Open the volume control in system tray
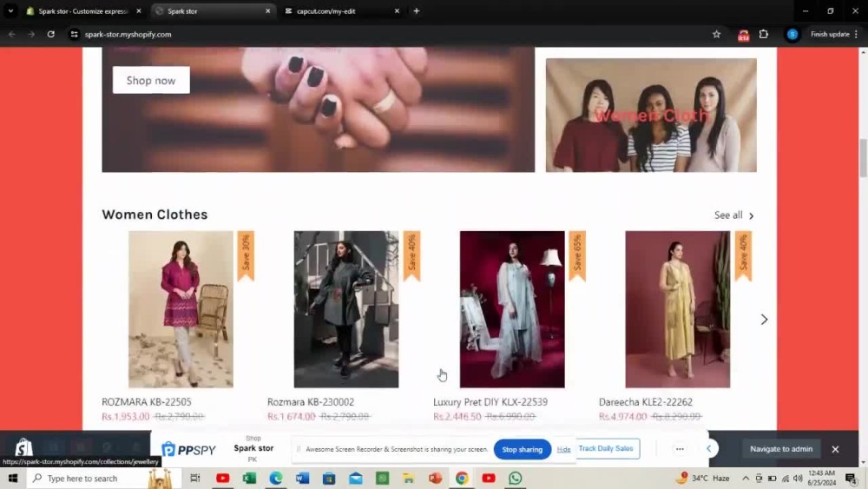 pos(798,478)
